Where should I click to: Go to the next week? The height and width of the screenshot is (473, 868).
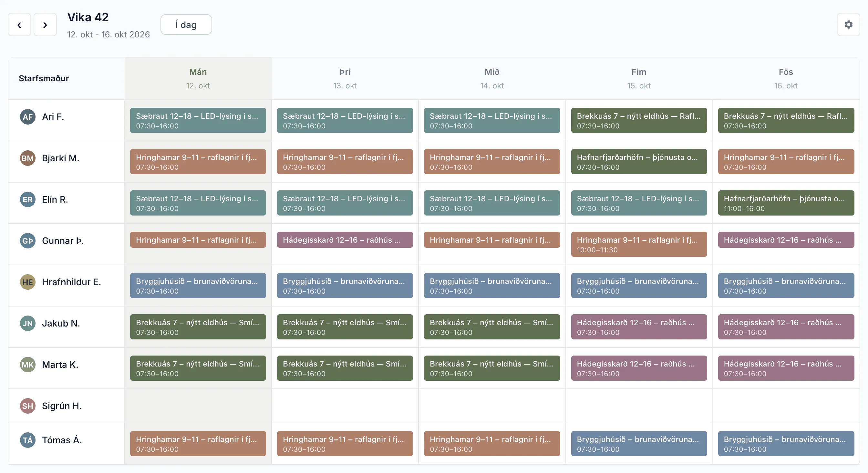coord(45,25)
